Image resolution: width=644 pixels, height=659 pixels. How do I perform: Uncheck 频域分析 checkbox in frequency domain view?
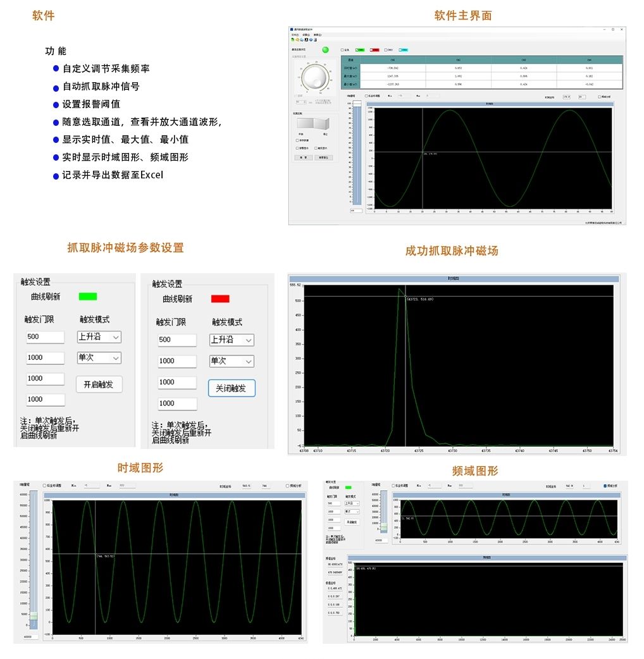click(605, 486)
